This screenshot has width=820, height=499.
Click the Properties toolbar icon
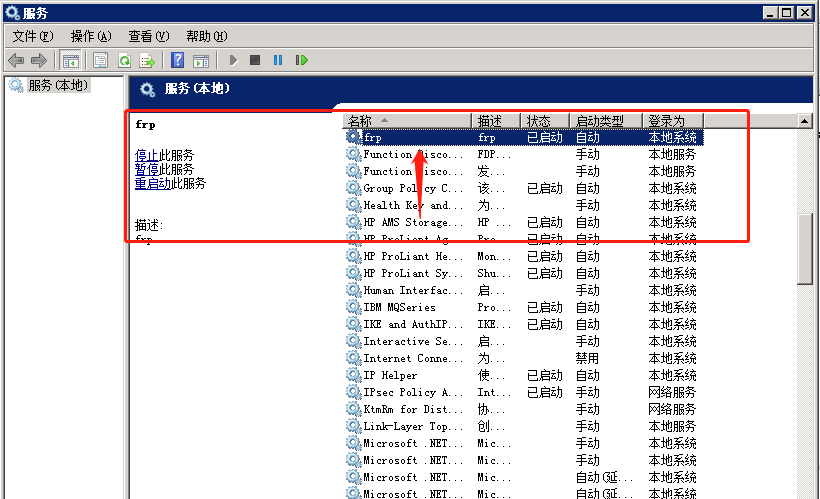click(x=101, y=60)
